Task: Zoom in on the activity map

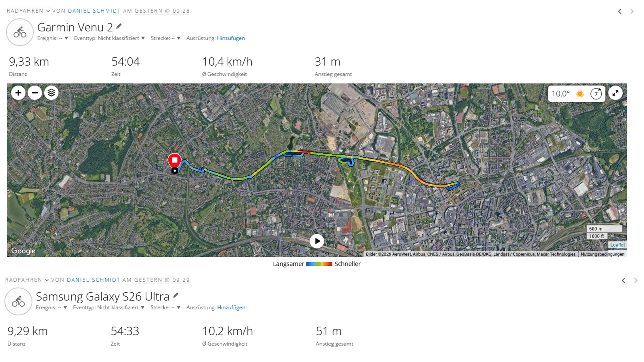Action: 18,93
